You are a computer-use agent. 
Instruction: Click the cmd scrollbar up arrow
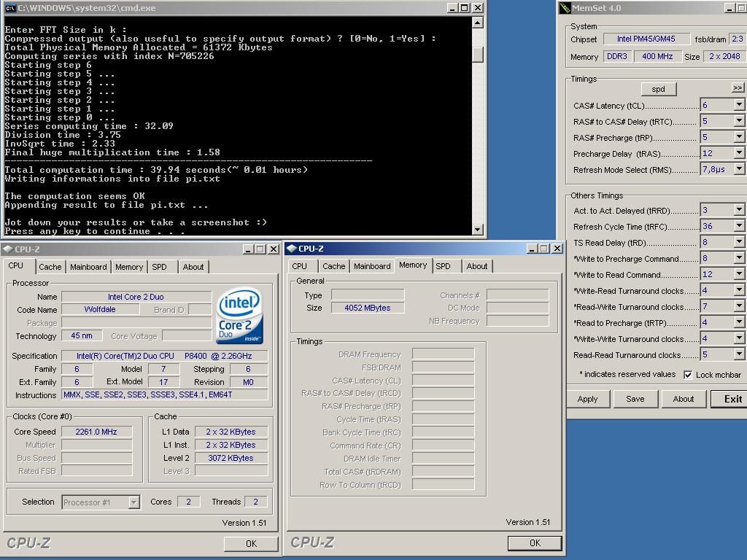coord(477,23)
